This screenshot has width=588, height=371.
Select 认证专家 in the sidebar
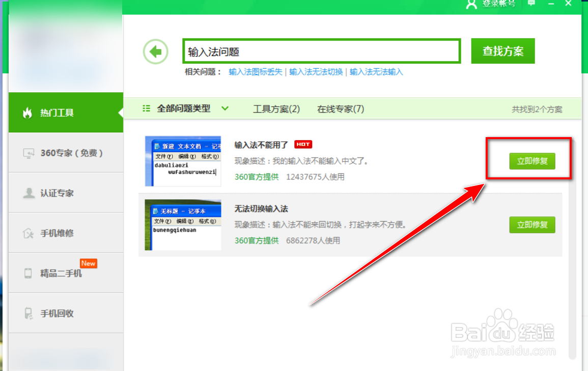click(x=66, y=193)
